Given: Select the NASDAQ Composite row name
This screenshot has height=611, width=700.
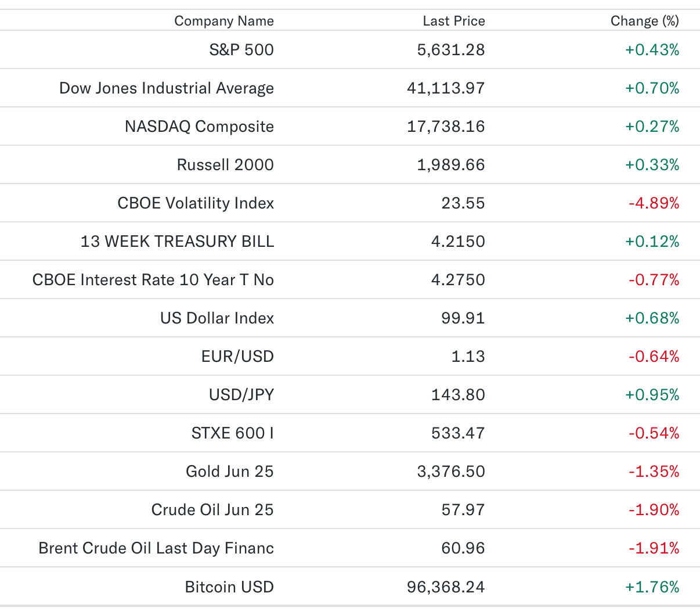Looking at the screenshot, I should coord(199,127).
